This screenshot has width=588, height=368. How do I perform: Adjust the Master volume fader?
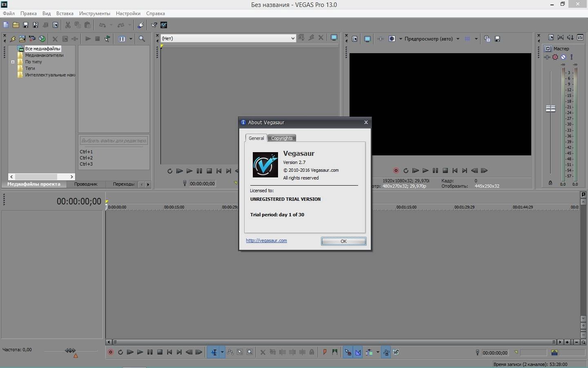click(550, 108)
